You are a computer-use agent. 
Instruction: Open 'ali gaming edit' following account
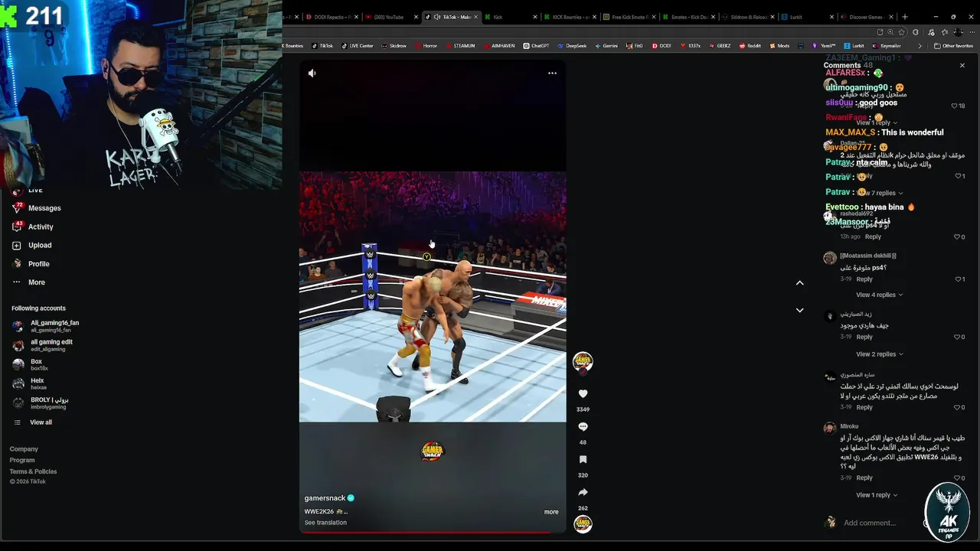coord(43,345)
